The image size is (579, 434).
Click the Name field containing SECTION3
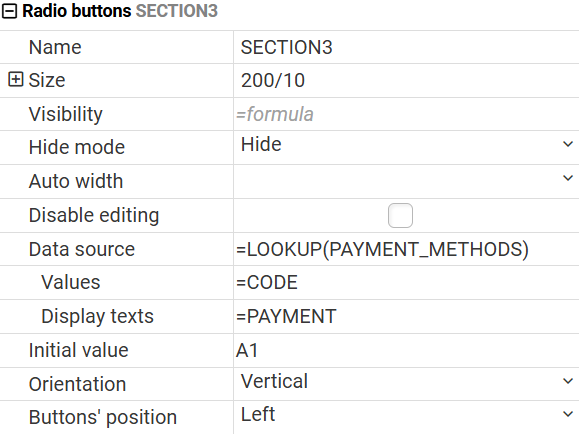tap(406, 47)
